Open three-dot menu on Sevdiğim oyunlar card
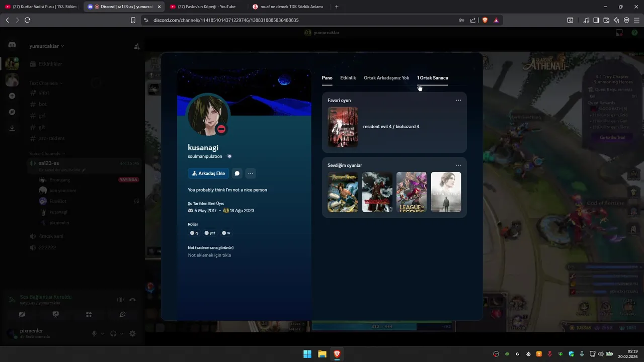 [x=458, y=165]
